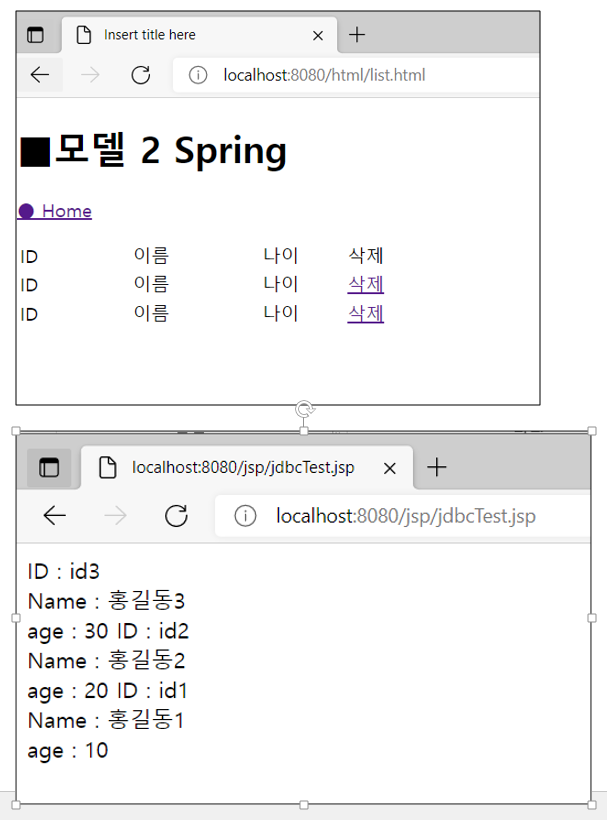View site info icon for list.html

coord(198,75)
